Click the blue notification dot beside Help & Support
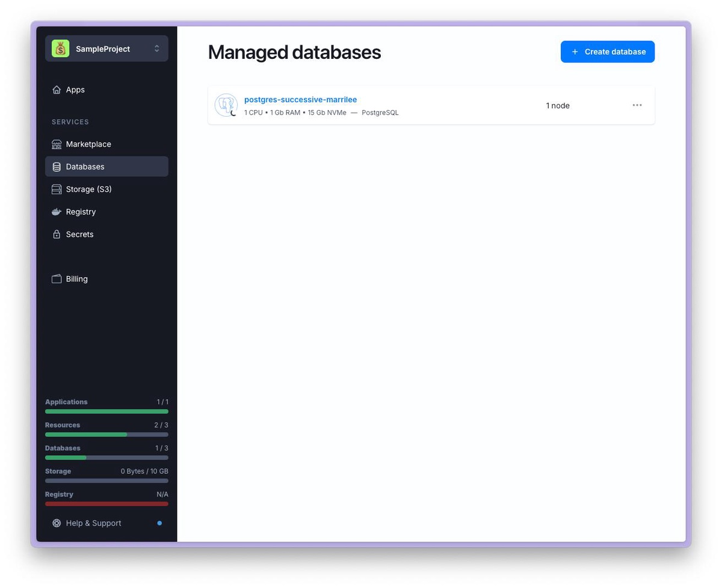The image size is (722, 588). (x=159, y=523)
